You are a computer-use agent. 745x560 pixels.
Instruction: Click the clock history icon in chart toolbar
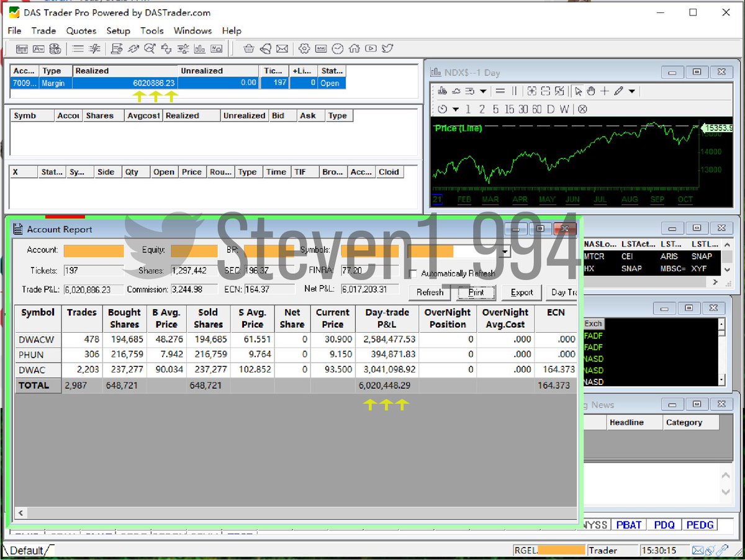point(443,109)
